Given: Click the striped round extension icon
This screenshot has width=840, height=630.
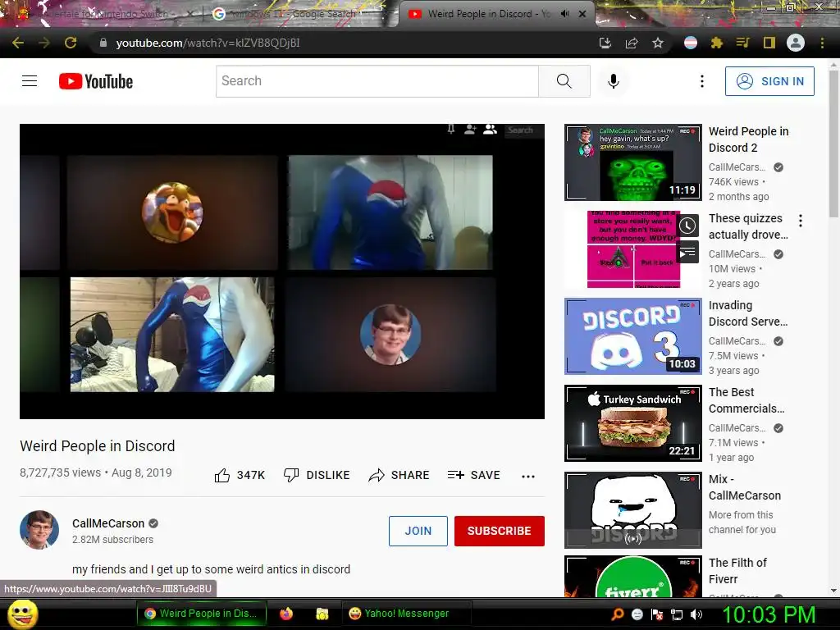Looking at the screenshot, I should pos(691,43).
